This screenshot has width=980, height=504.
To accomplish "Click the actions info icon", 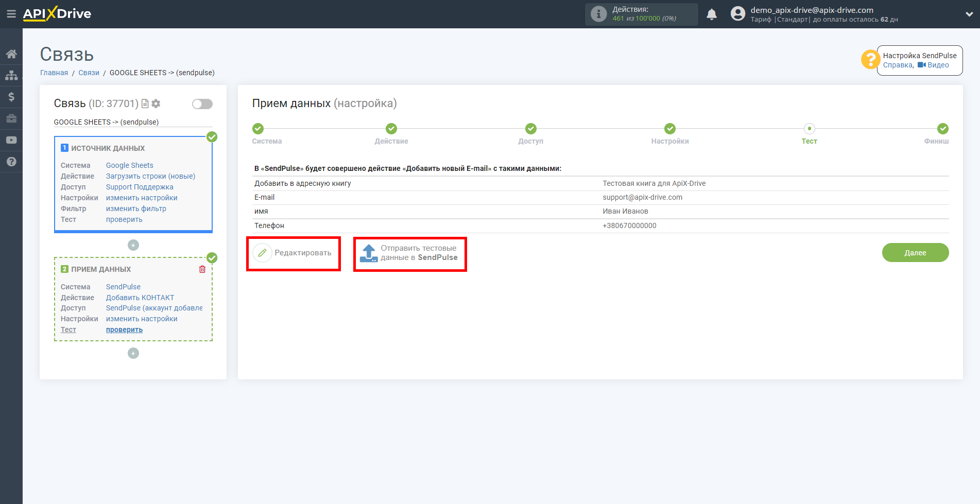I will (598, 14).
